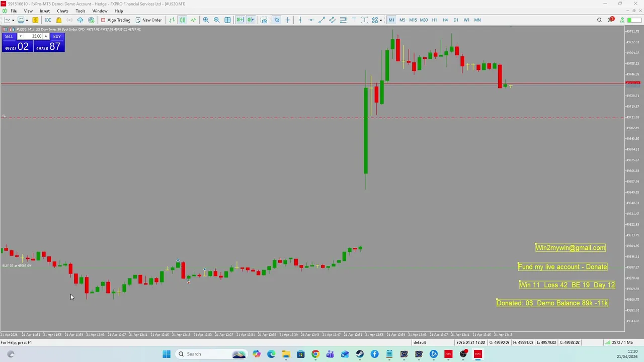Expand the profiles dropdown arrow
Viewport: 644px width, 362px height.
pos(27,20)
